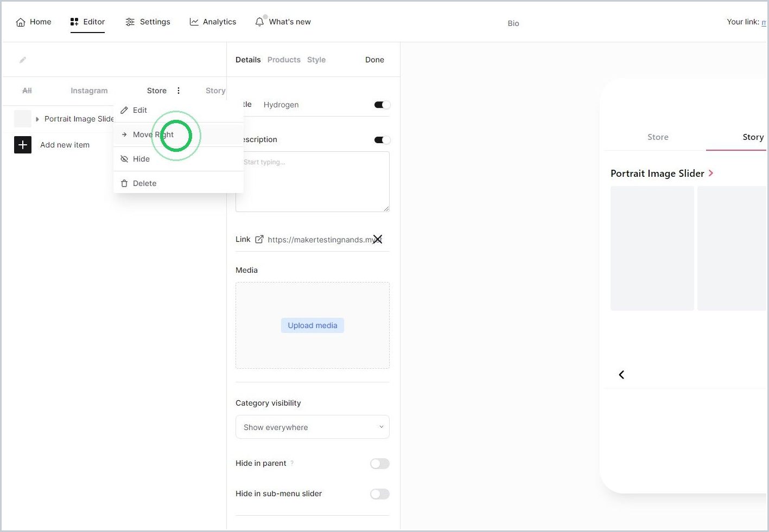This screenshot has height=532, width=769.
Task: Switch to the Style tab
Action: pos(316,60)
